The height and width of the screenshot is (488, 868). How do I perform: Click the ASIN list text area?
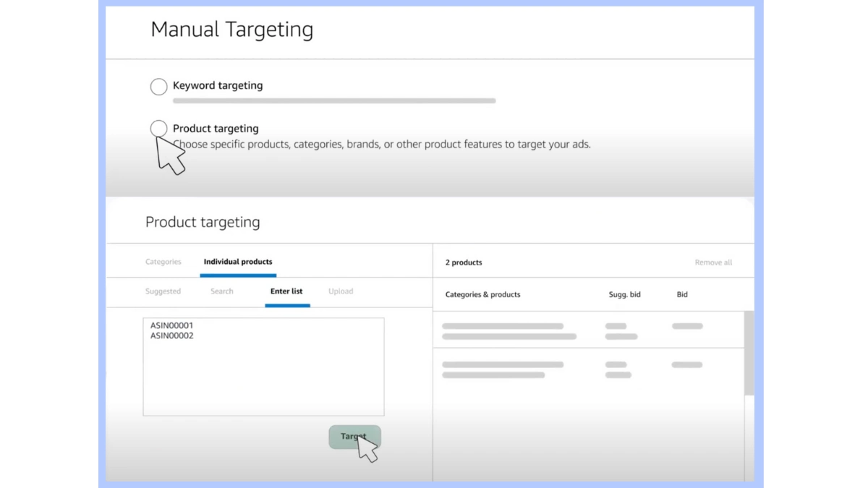click(263, 367)
